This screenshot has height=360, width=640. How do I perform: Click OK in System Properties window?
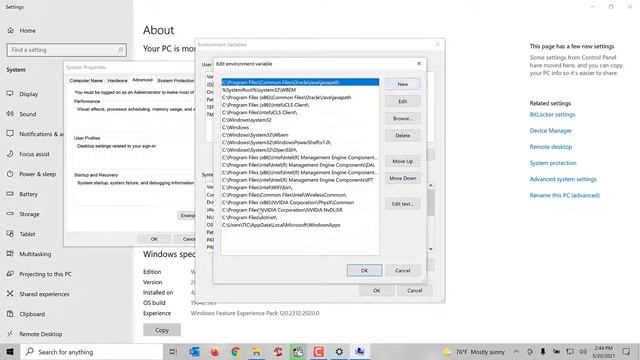[x=154, y=239]
